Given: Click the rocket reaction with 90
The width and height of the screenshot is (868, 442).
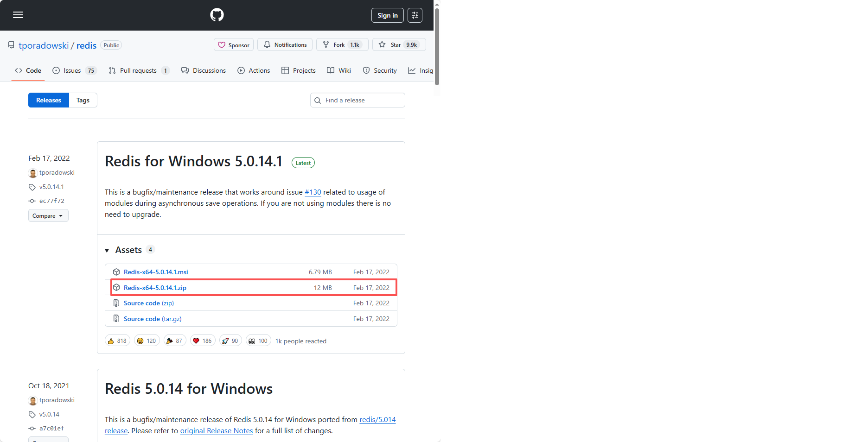Looking at the screenshot, I should click(x=230, y=341).
